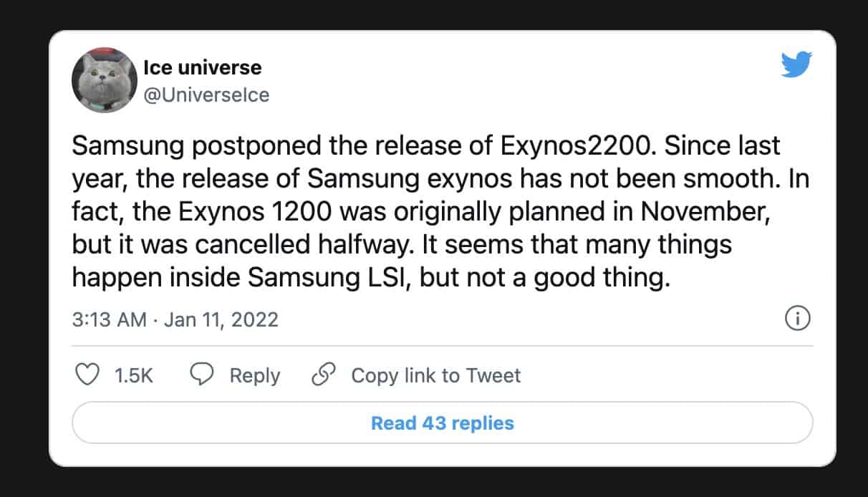This screenshot has width=868, height=497.
Task: Click the Twitter bird logo
Action: [x=796, y=66]
